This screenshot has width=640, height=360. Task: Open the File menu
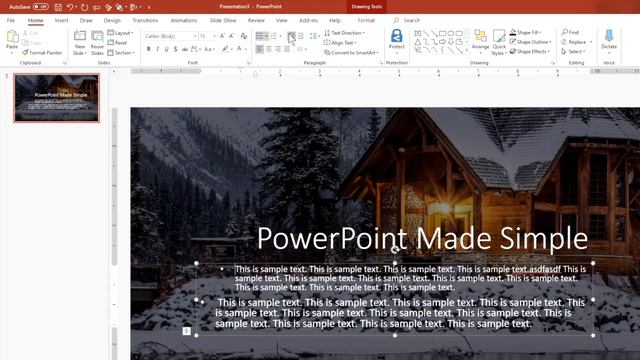(x=11, y=20)
